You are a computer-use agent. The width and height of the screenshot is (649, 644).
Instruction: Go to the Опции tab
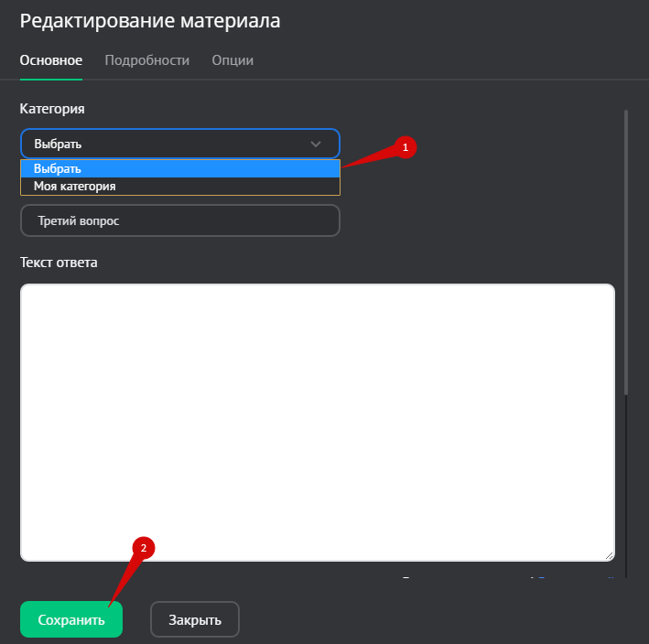233,60
